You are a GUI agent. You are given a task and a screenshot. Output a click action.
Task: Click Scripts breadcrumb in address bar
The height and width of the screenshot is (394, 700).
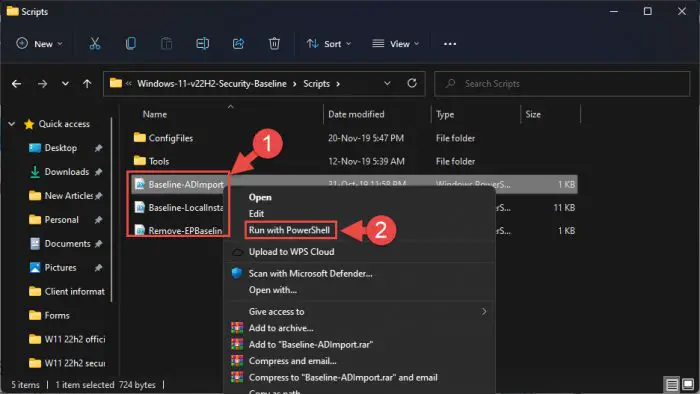click(x=317, y=84)
